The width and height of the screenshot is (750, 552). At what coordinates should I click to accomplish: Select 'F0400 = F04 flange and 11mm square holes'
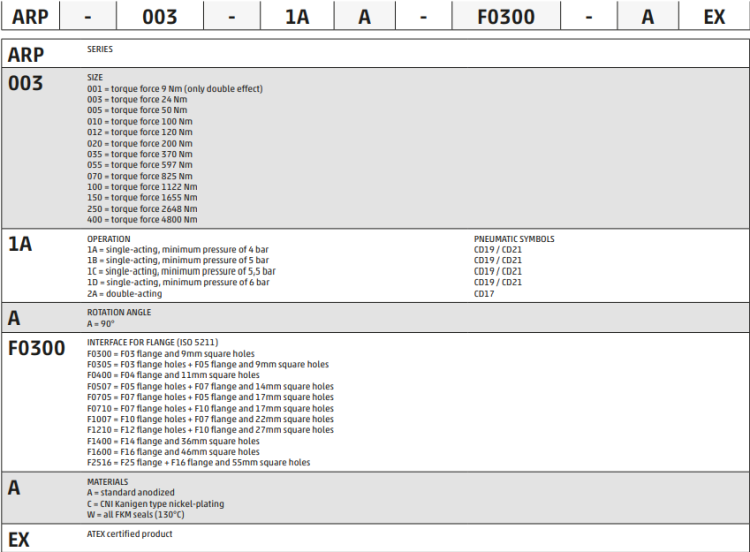click(173, 375)
